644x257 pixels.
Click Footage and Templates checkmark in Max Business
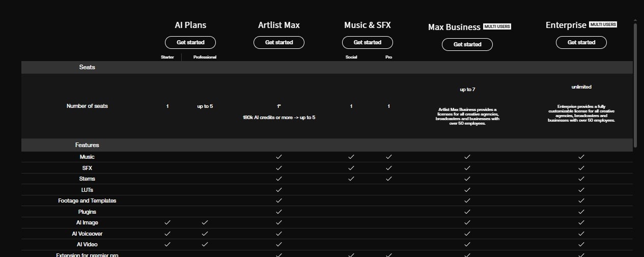click(467, 201)
